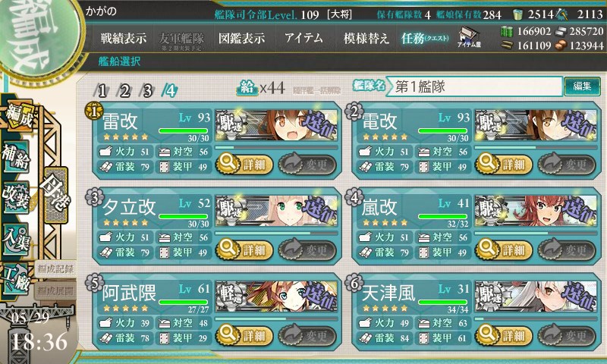Screen dimensions: 607x364
Task: Click 夕立改 ship portrait banner
Action: pos(276,211)
